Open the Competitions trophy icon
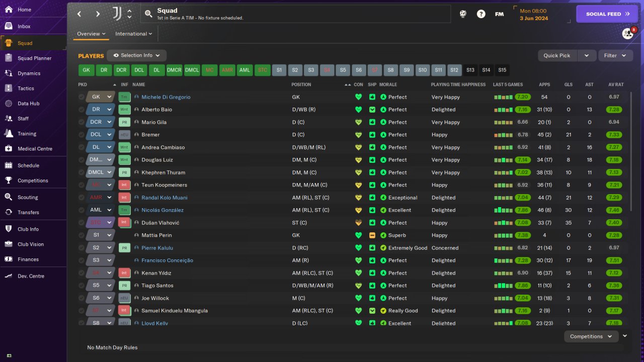Image resolution: width=644 pixels, height=362 pixels. point(9,180)
